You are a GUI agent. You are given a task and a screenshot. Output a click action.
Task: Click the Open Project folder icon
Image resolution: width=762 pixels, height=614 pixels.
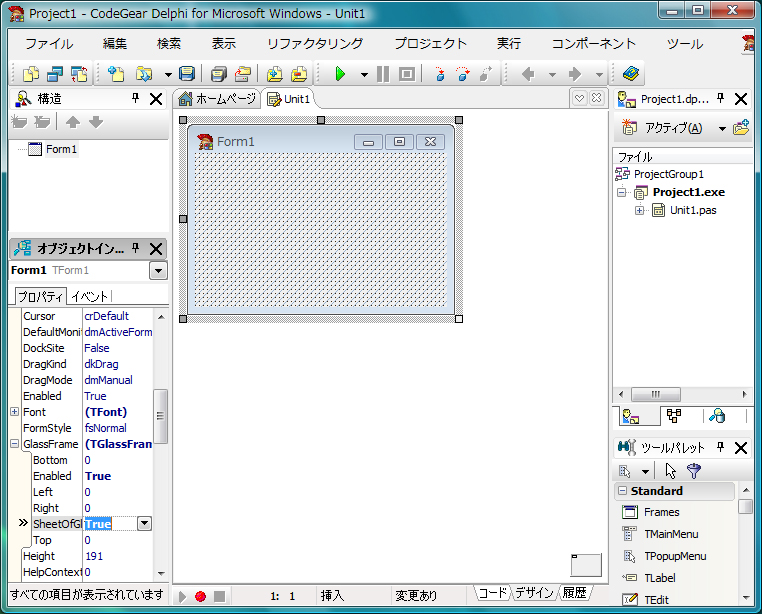tap(144, 74)
